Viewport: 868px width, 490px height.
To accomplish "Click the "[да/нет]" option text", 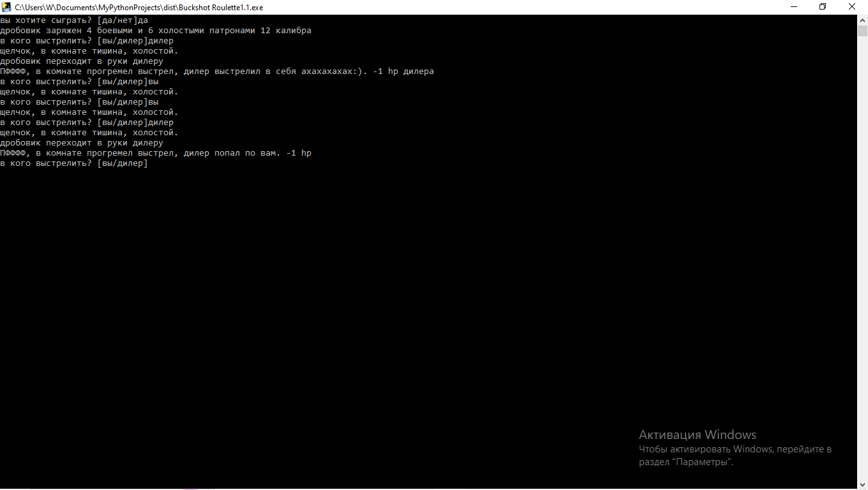I will [117, 20].
